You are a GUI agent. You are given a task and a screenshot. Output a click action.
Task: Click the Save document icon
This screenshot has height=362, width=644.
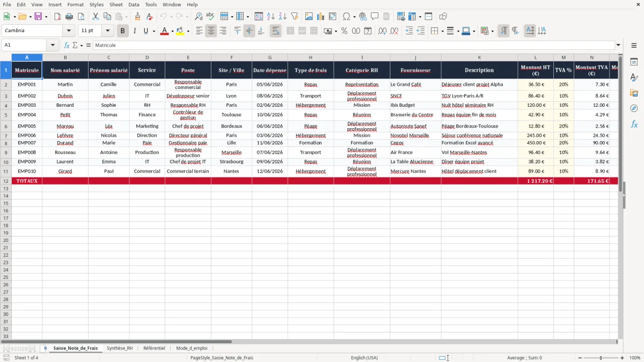click(x=38, y=17)
